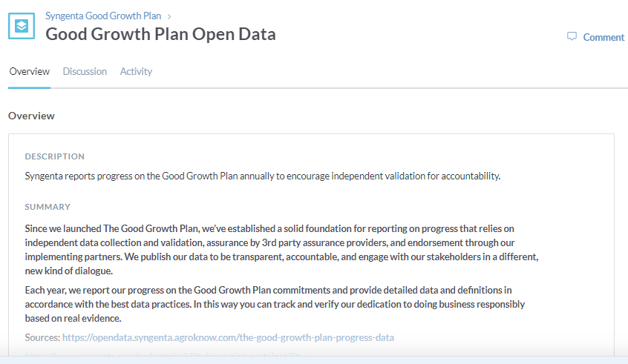Click the 'Sources:' label text
The image size is (628, 364).
tap(42, 337)
